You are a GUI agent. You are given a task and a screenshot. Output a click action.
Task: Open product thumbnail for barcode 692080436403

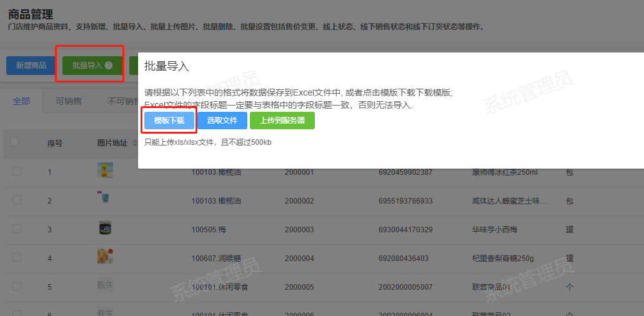(x=105, y=257)
